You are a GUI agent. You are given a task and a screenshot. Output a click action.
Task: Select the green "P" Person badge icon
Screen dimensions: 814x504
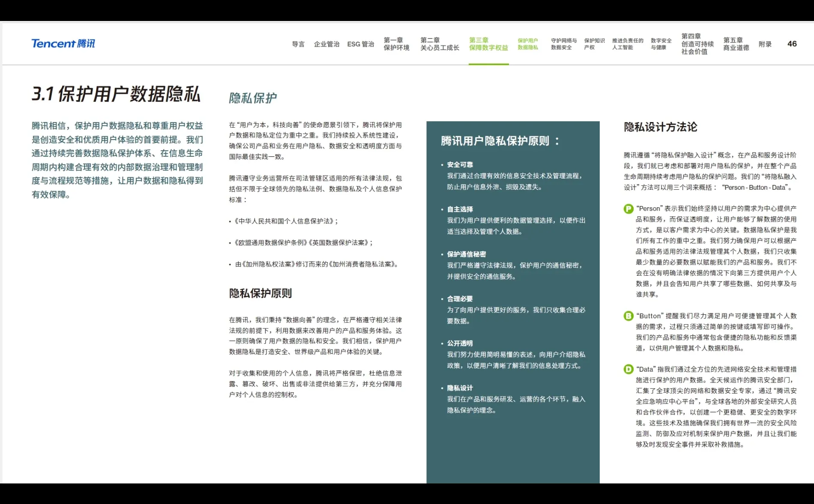point(628,209)
